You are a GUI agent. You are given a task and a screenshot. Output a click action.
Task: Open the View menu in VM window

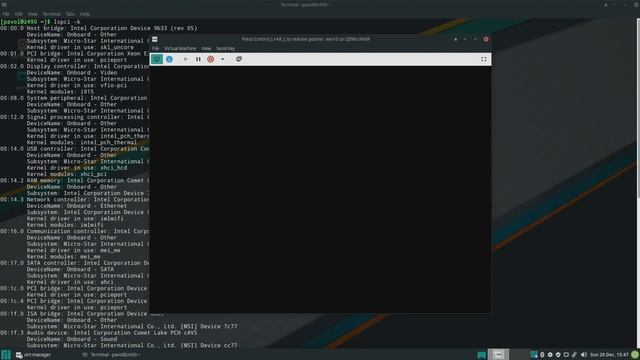pyautogui.click(x=206, y=49)
